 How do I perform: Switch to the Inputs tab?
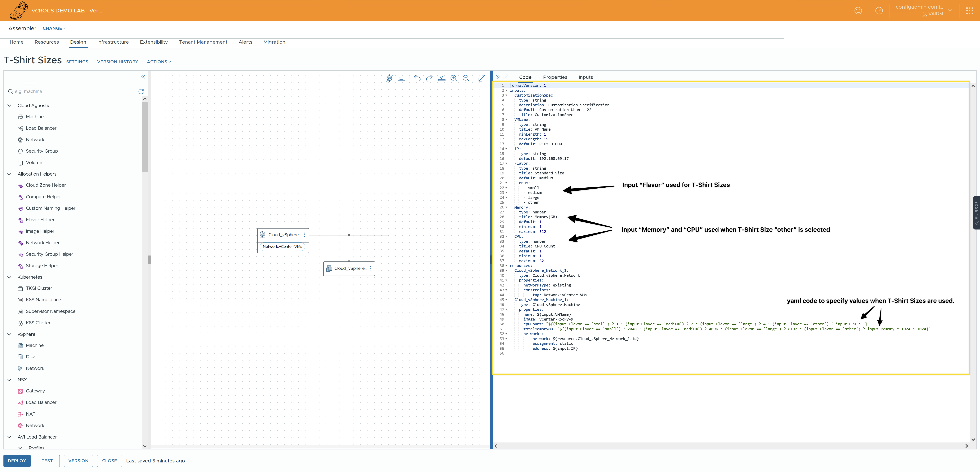[x=586, y=77]
